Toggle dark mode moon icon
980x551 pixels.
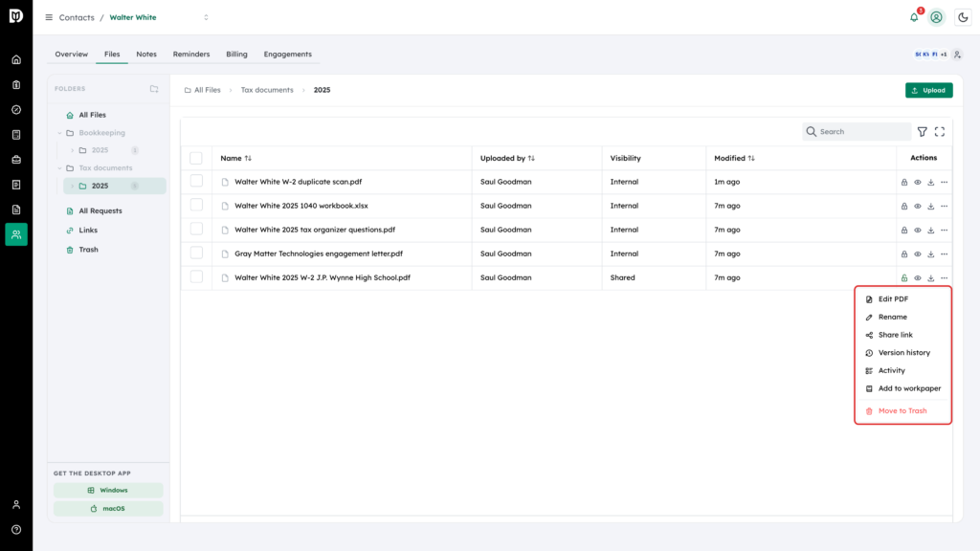pos(963,17)
